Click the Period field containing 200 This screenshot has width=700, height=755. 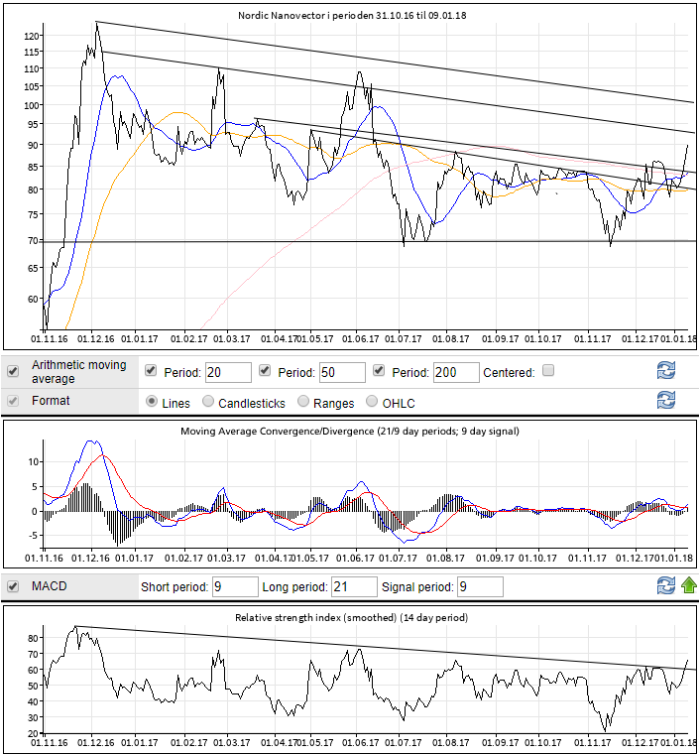pos(456,372)
